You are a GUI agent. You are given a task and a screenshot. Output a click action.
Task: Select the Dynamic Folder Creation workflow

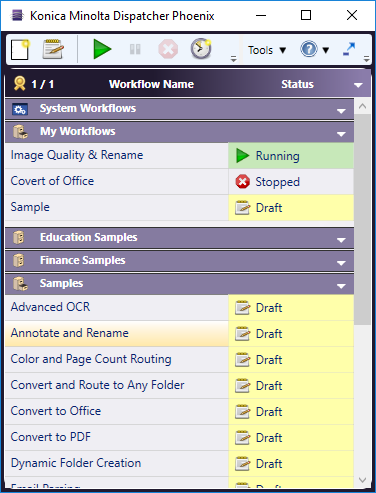click(117, 463)
